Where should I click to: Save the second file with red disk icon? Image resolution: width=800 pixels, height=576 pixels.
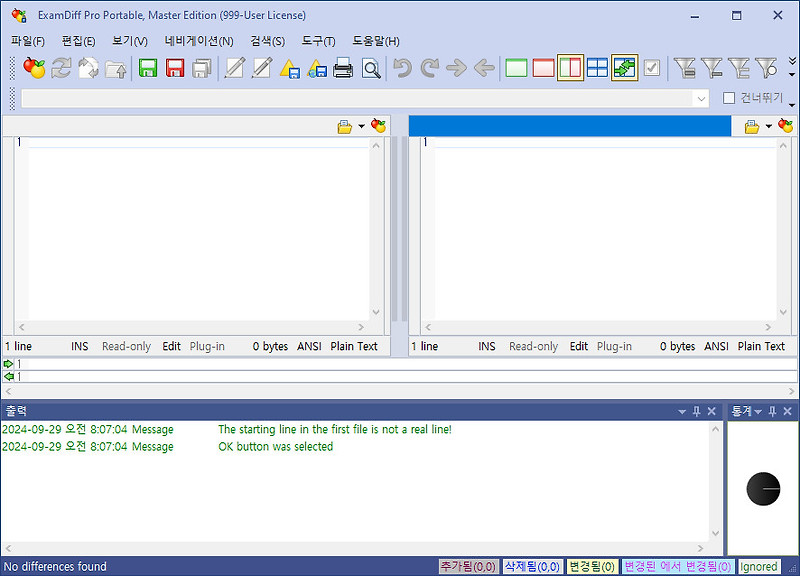(x=174, y=68)
